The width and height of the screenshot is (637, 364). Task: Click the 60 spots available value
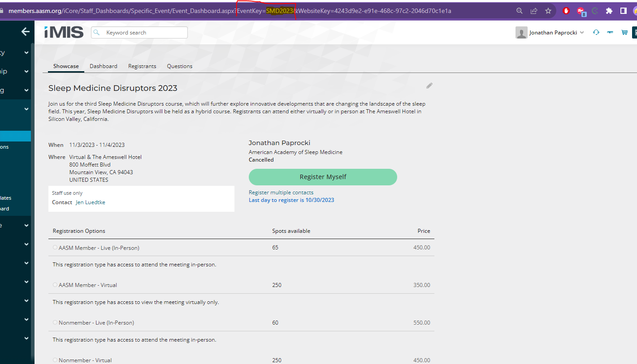275,323
